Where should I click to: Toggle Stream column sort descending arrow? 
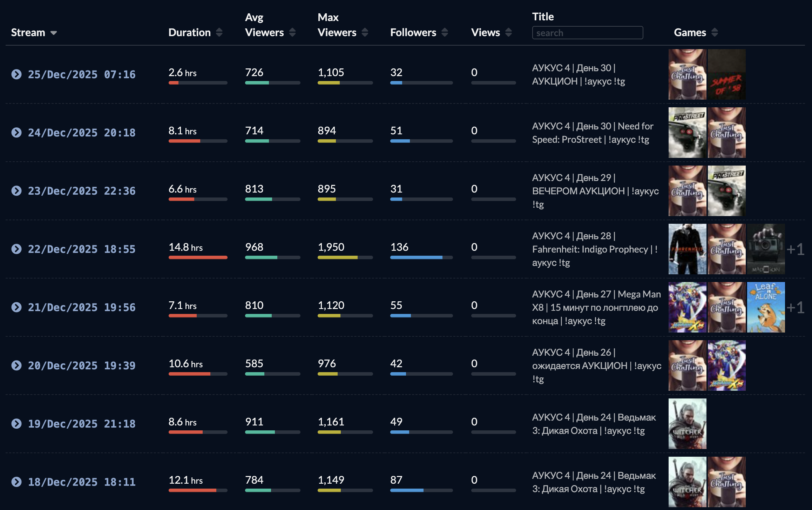[54, 33]
